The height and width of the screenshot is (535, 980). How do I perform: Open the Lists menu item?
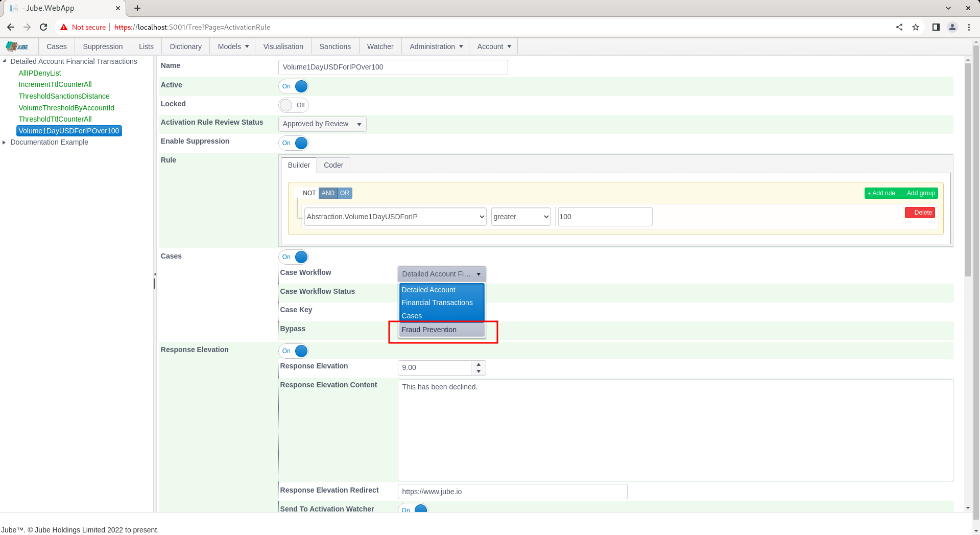pyautogui.click(x=146, y=46)
